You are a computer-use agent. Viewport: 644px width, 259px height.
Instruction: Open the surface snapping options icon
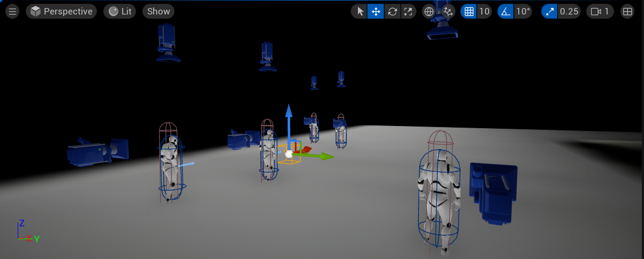[448, 11]
